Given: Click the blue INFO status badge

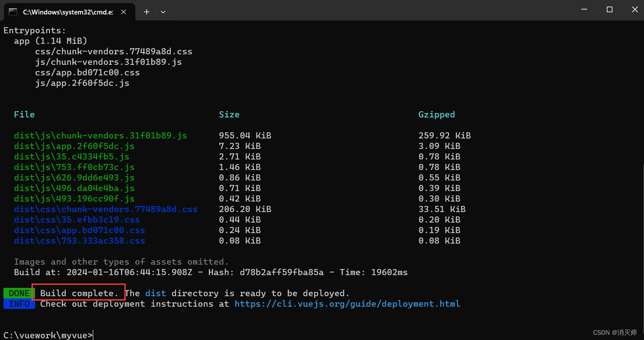Looking at the screenshot, I should 18,304.
